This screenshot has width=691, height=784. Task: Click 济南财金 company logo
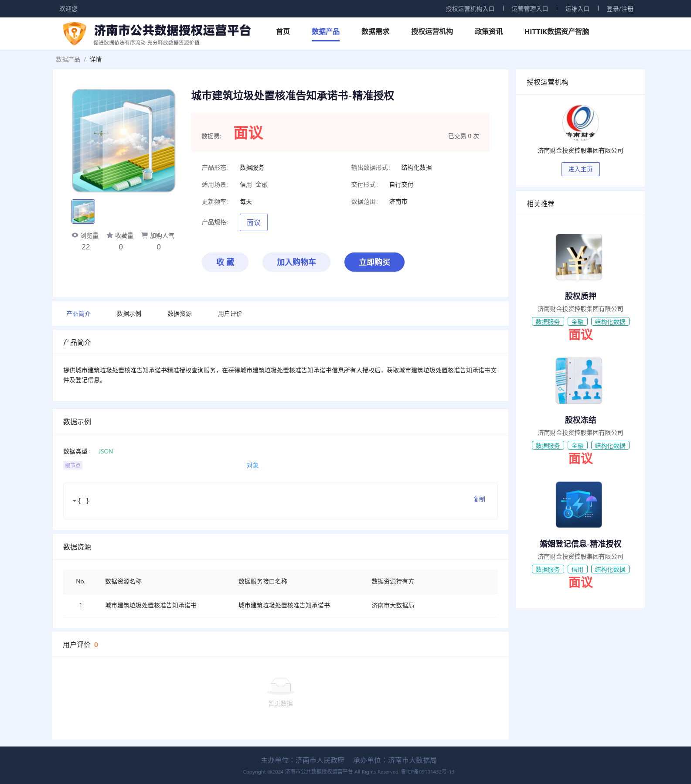coord(580,123)
